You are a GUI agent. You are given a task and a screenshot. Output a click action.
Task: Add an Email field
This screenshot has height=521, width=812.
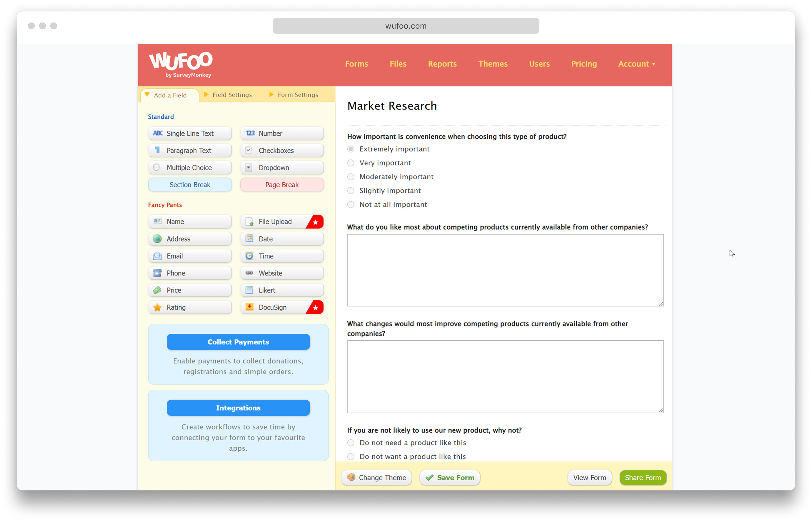tap(190, 256)
